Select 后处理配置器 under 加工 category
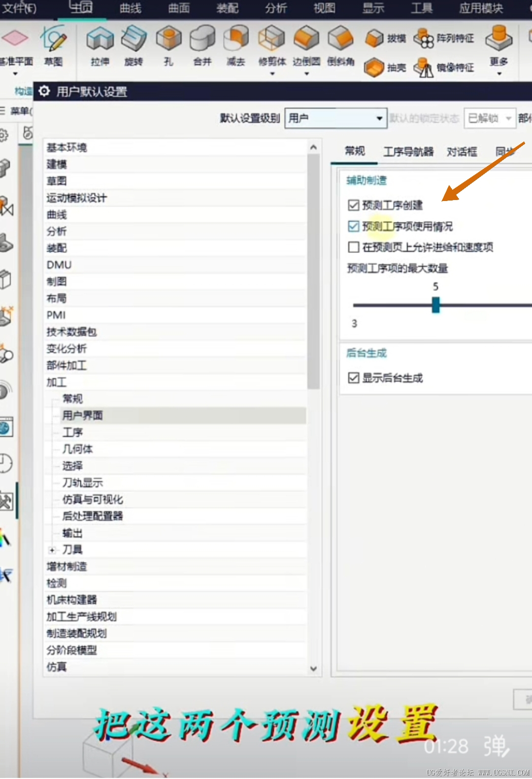 (183, 516)
